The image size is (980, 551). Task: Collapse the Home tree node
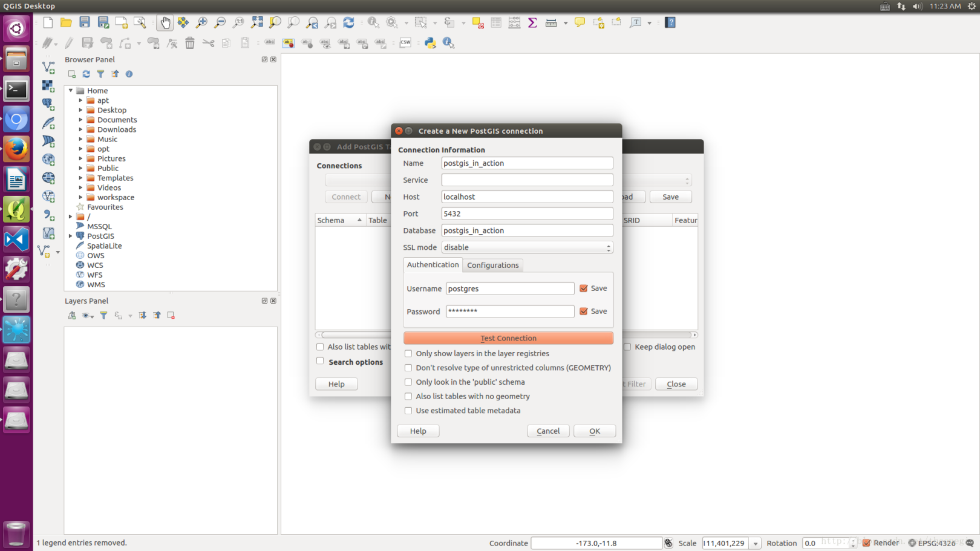(x=71, y=91)
